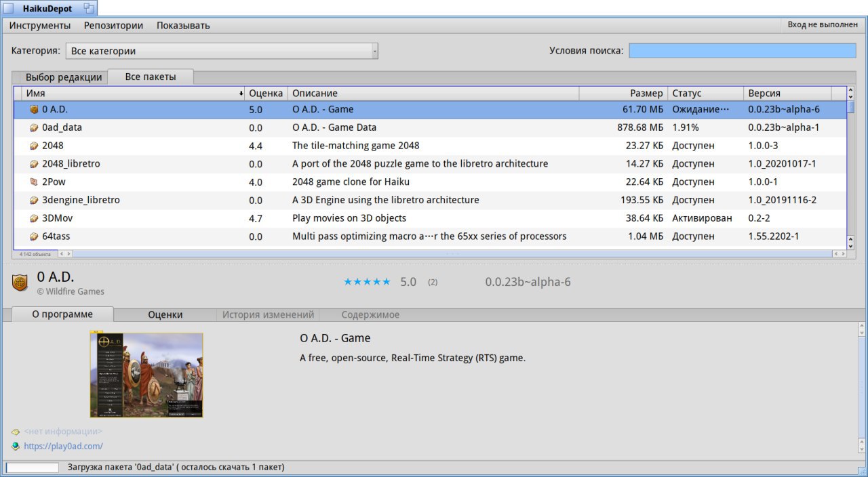Click the '4 142 объекта' count label

(35, 254)
